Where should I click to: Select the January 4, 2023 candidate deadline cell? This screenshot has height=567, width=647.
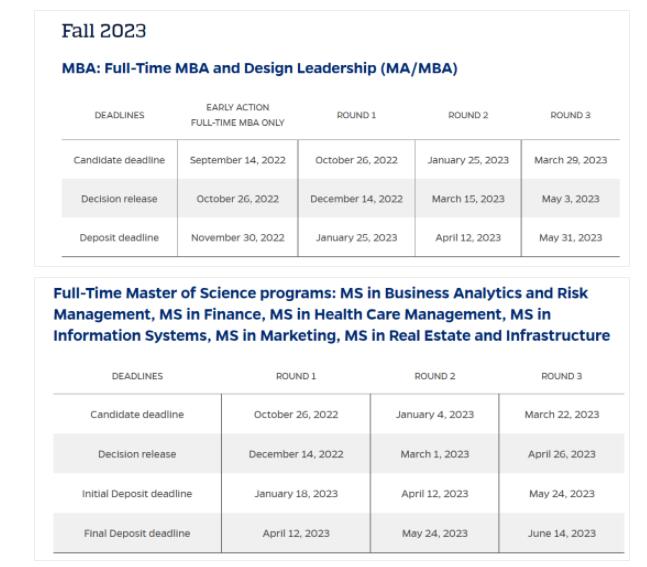434,414
